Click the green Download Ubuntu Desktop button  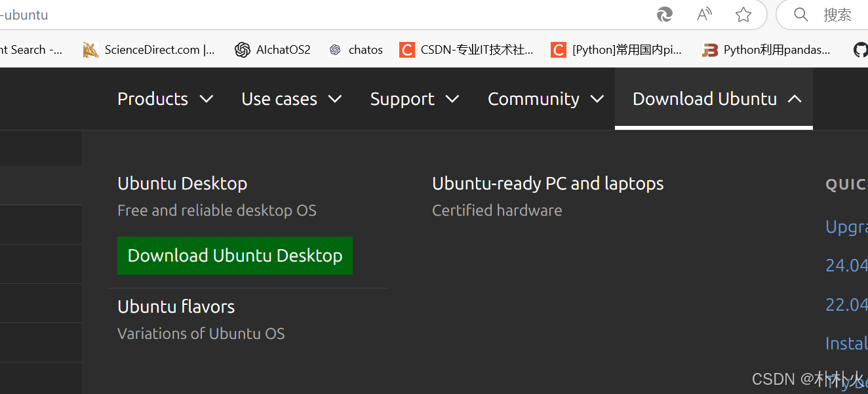click(x=235, y=256)
